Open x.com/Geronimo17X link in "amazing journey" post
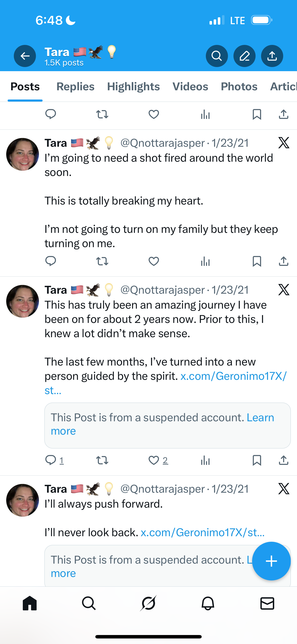297x644 pixels. coord(233,376)
